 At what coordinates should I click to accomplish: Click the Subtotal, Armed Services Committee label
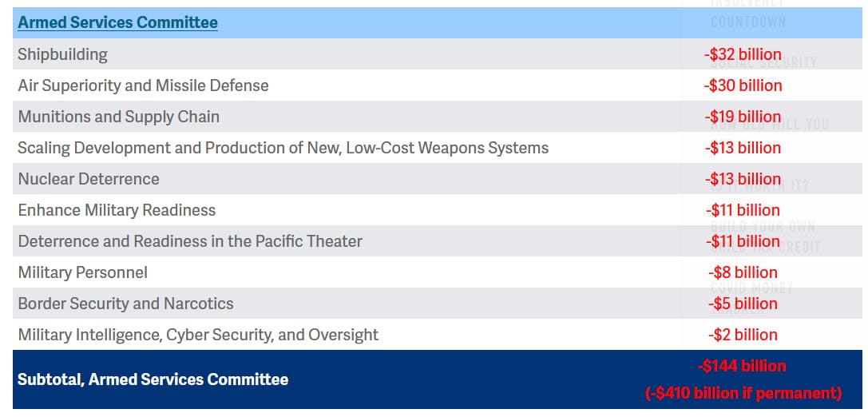click(153, 379)
